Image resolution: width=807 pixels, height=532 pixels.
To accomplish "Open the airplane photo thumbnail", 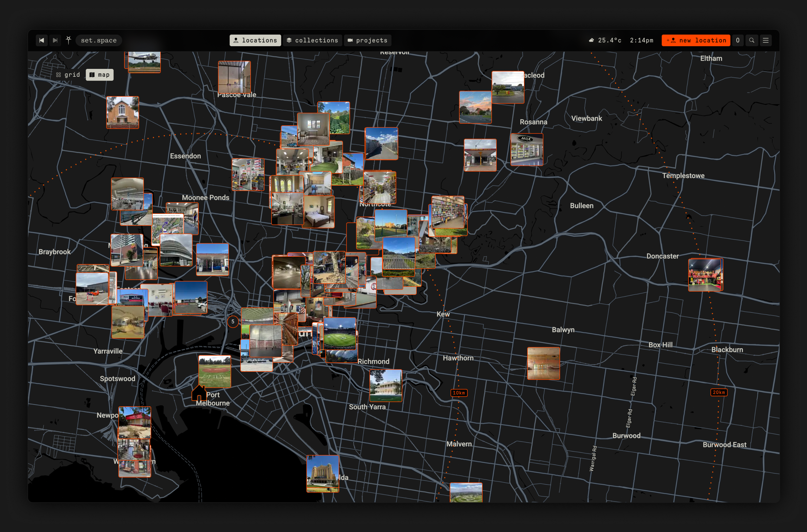I will (144, 62).
